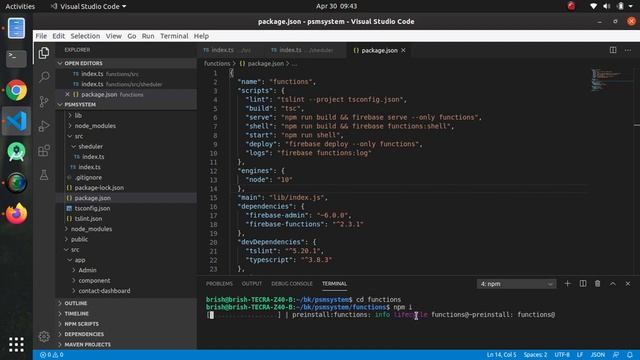The image size is (640, 360).
Task: Expand the Admin folder
Action: tap(87, 270)
